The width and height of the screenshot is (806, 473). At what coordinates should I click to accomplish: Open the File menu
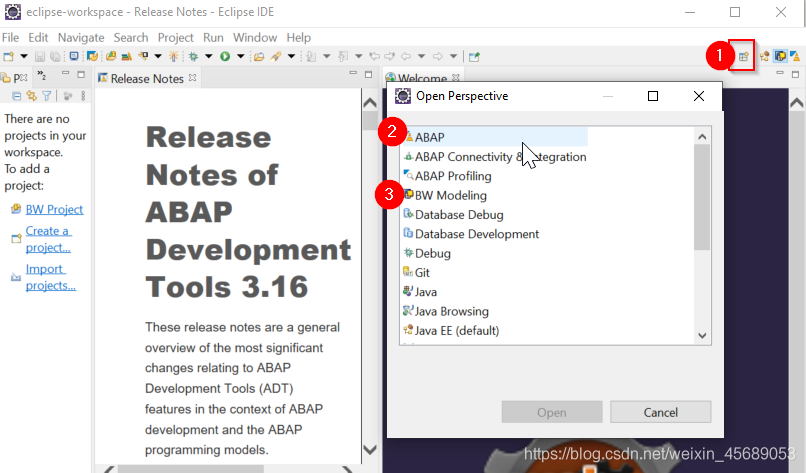pos(10,38)
